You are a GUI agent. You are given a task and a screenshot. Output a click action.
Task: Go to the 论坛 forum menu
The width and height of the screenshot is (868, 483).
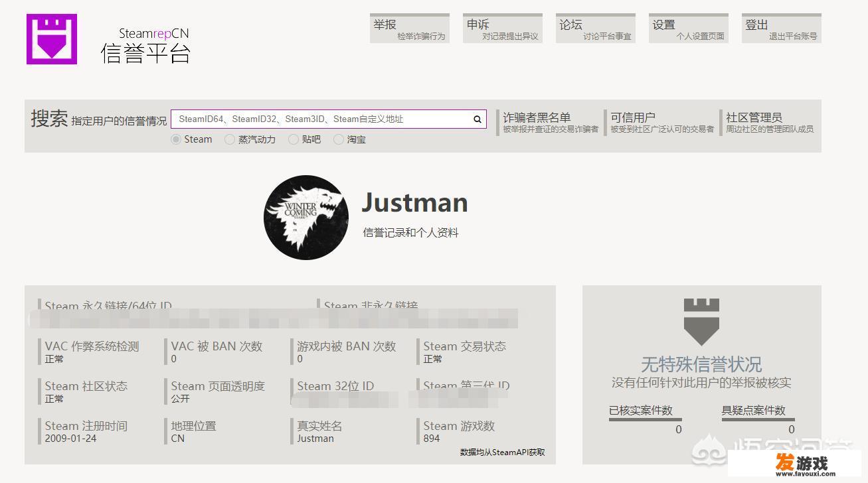click(596, 29)
